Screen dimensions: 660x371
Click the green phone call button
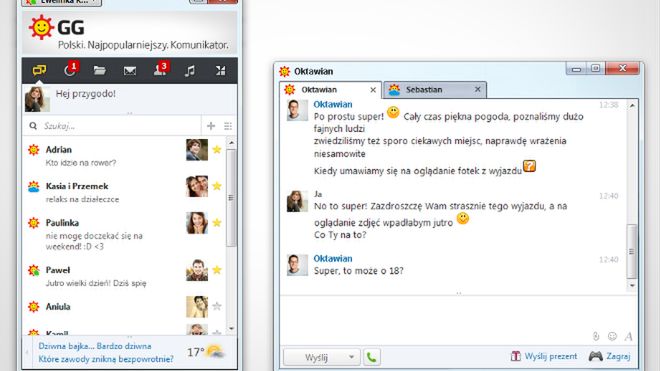(x=372, y=357)
